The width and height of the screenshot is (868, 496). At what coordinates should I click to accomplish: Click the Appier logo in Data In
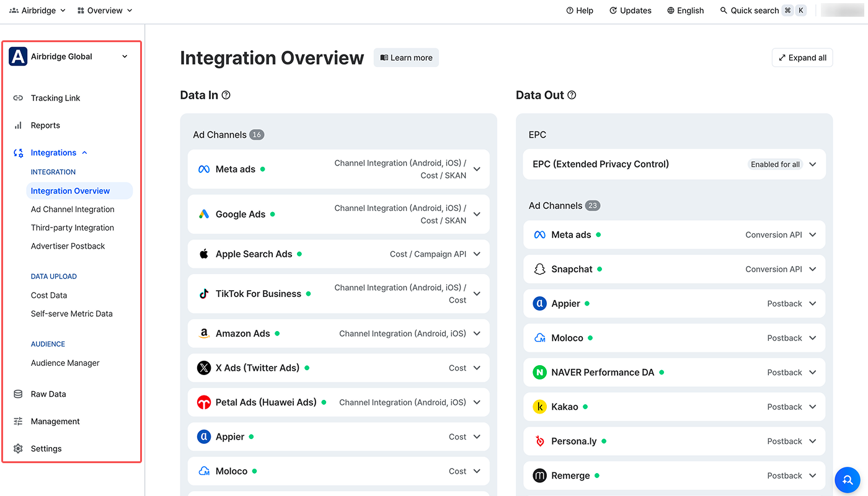click(204, 437)
